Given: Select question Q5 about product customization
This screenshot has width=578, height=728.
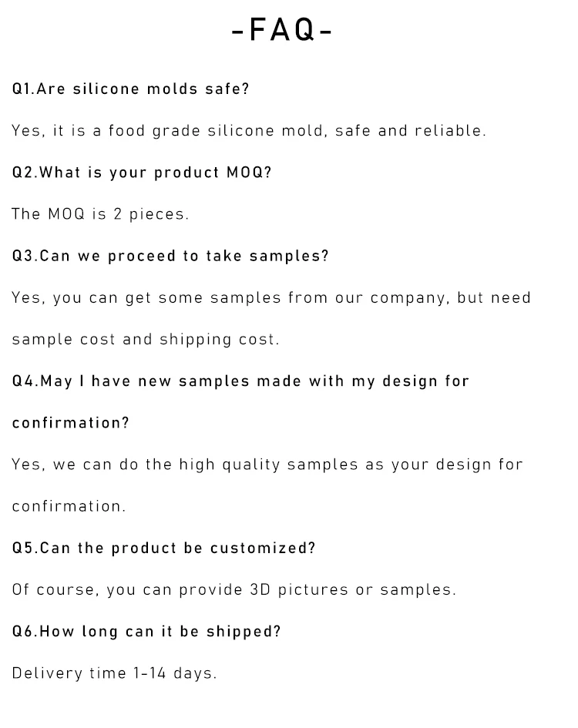Looking at the screenshot, I should click(164, 548).
